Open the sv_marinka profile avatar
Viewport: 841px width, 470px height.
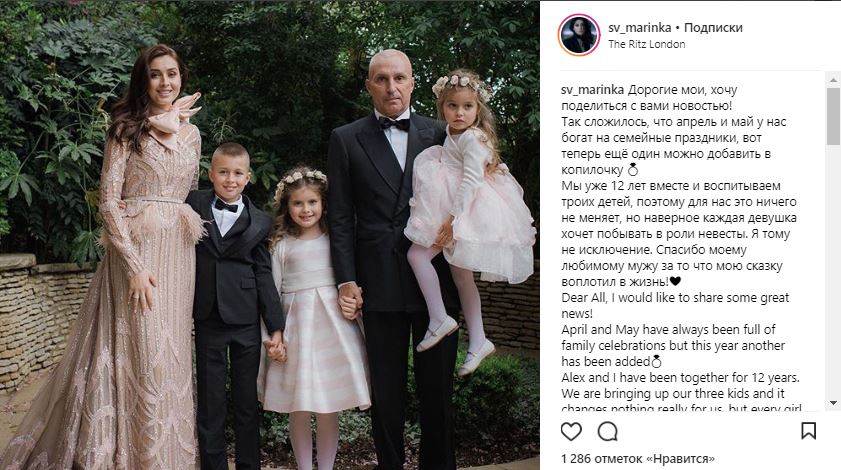tap(579, 35)
